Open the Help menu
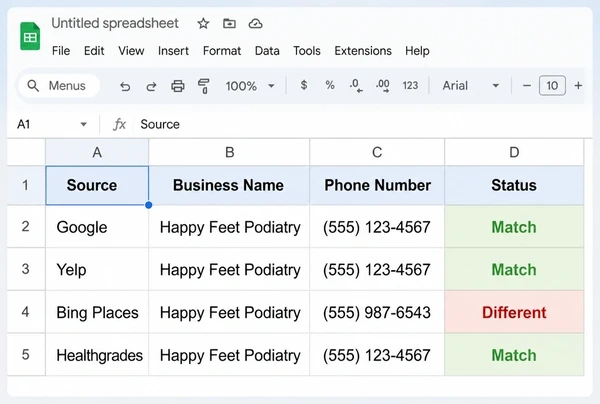This screenshot has height=404, width=600. click(417, 51)
